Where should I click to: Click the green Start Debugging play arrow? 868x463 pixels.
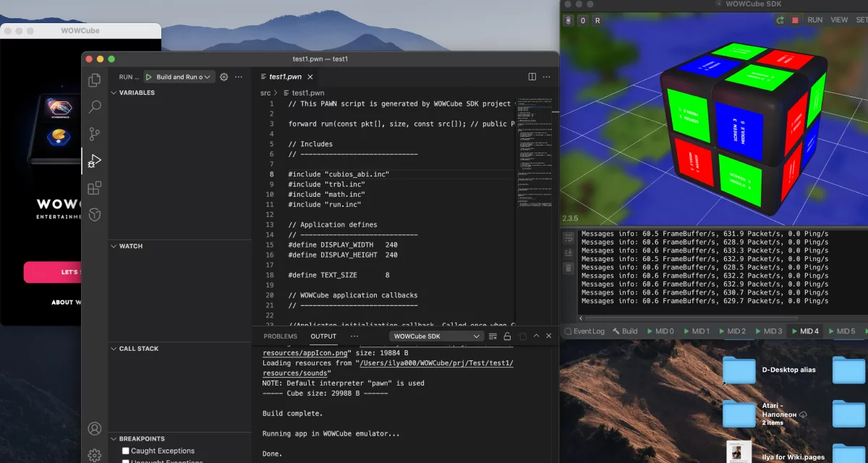pyautogui.click(x=149, y=77)
